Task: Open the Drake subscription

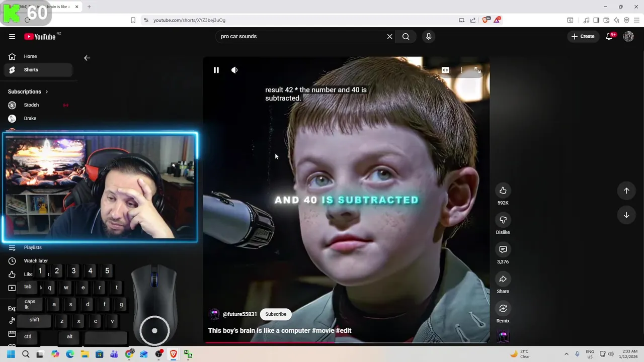Action: click(x=39, y=118)
